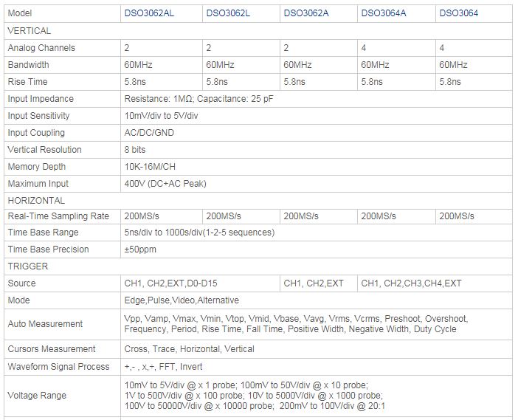Select the 10mV to 5V/div probe text
This screenshot has width=518, height=420.
255,396
